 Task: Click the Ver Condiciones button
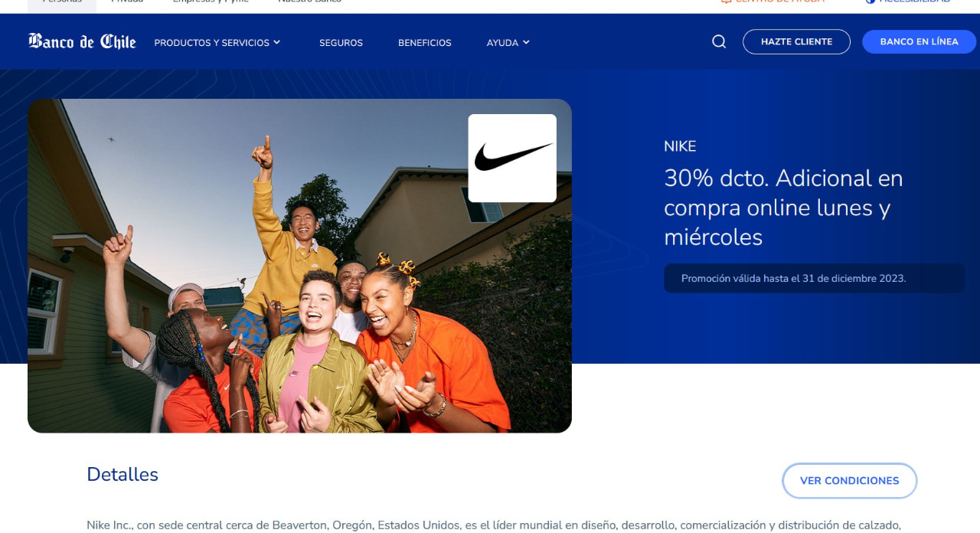tap(849, 480)
